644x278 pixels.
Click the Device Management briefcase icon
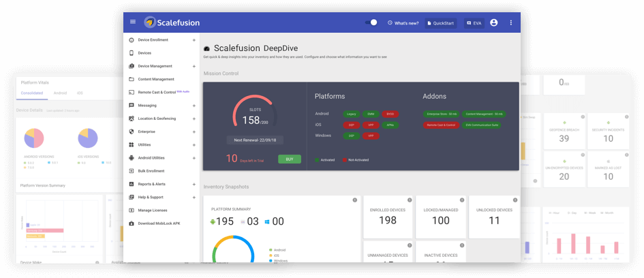point(132,66)
